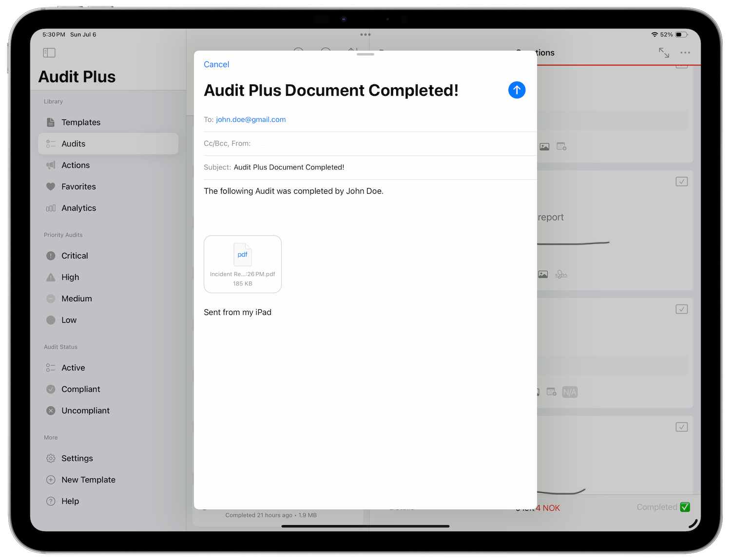Tick the checkbox on the report card
Image resolution: width=731 pixels, height=560 pixels.
point(682,182)
